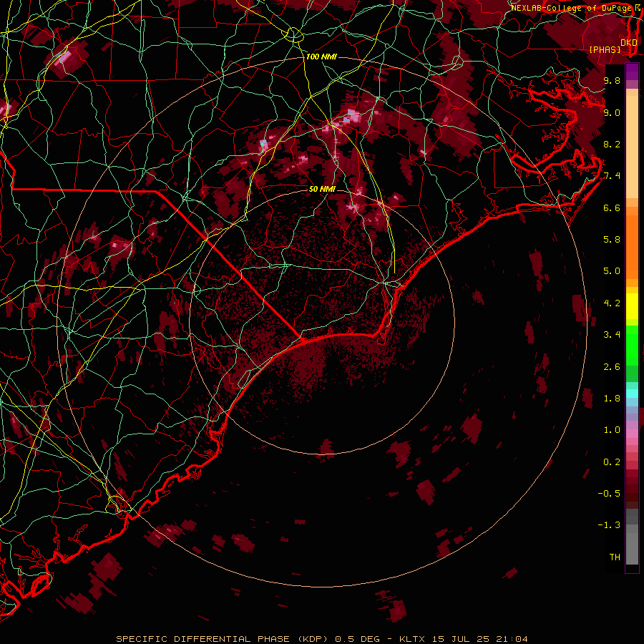Click the [PHAS] units label
The width and height of the screenshot is (644, 644).
605,50
